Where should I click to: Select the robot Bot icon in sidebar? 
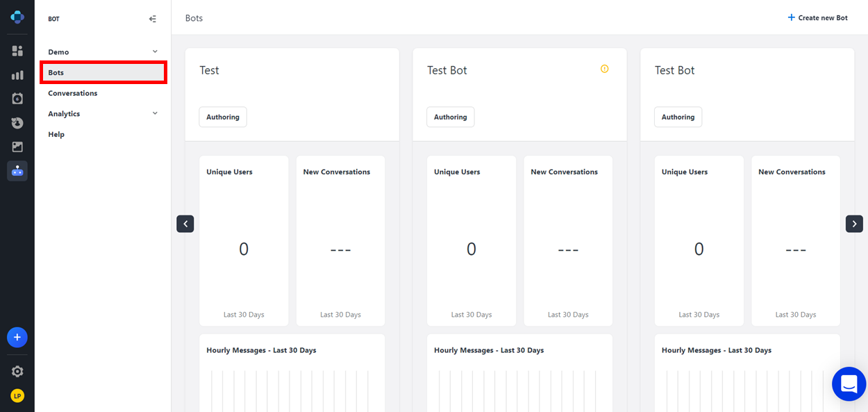pyautogui.click(x=17, y=171)
